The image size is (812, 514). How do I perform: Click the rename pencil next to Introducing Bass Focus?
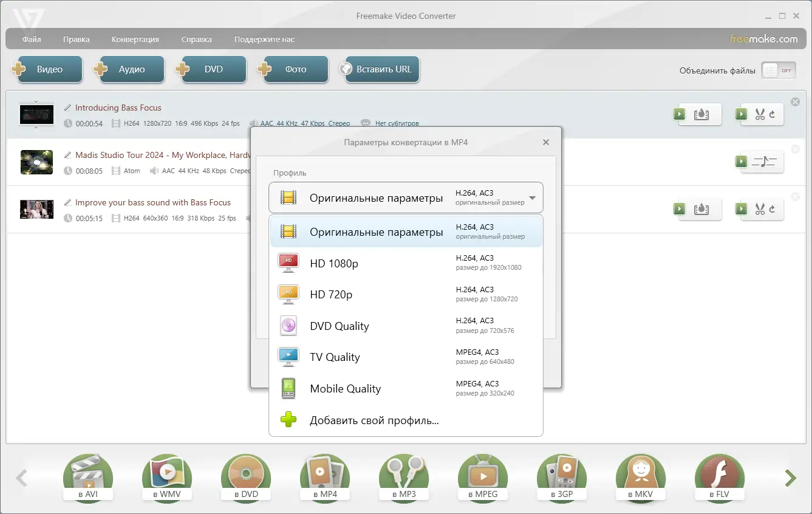tap(68, 108)
